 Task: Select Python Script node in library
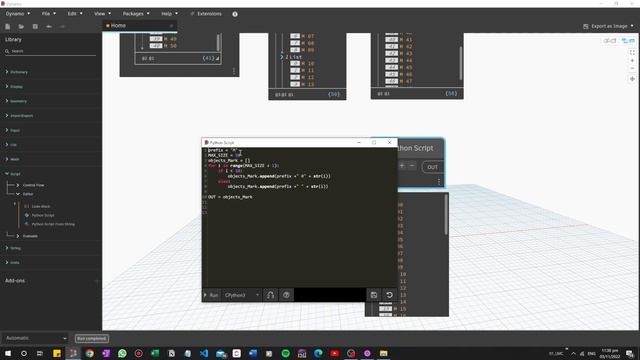click(x=39, y=215)
